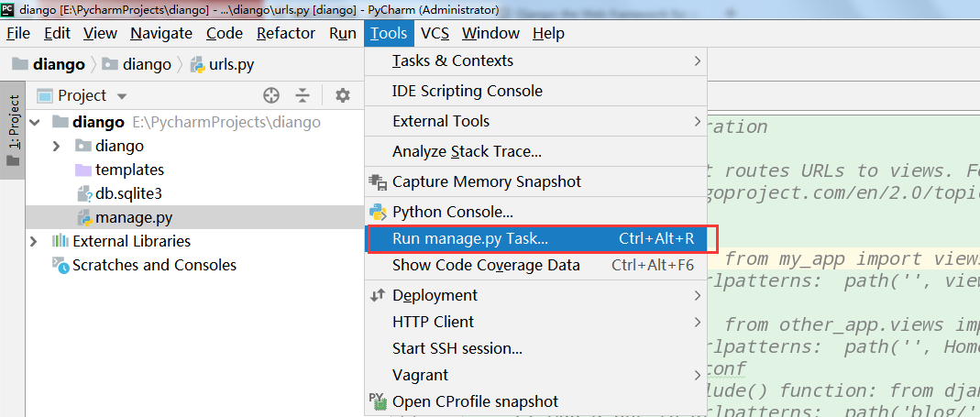Open the Project view dropdown

[x=122, y=96]
